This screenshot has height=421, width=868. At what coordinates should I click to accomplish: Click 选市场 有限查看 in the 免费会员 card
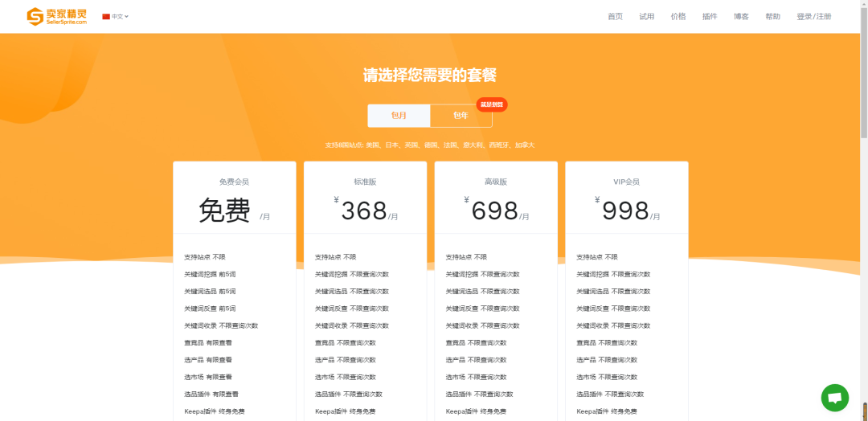pos(208,378)
